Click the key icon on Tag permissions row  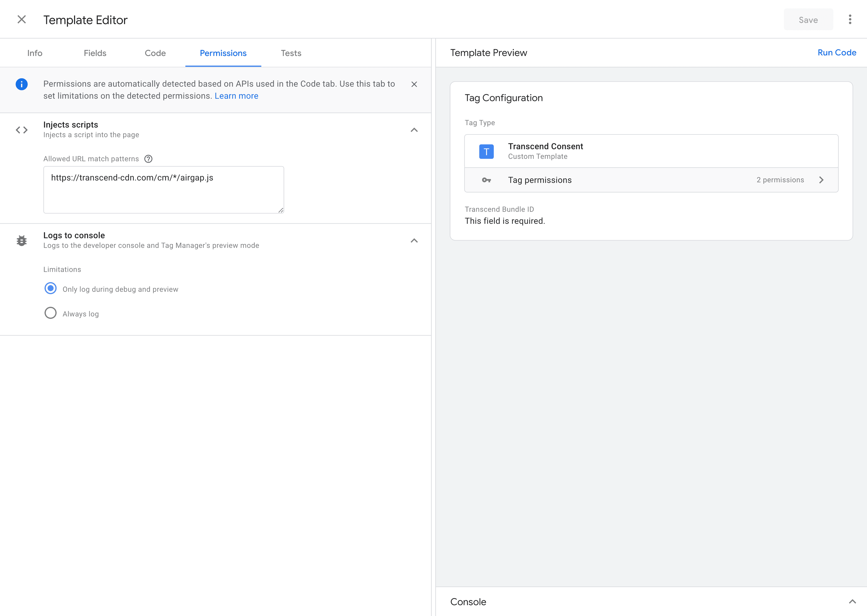486,180
